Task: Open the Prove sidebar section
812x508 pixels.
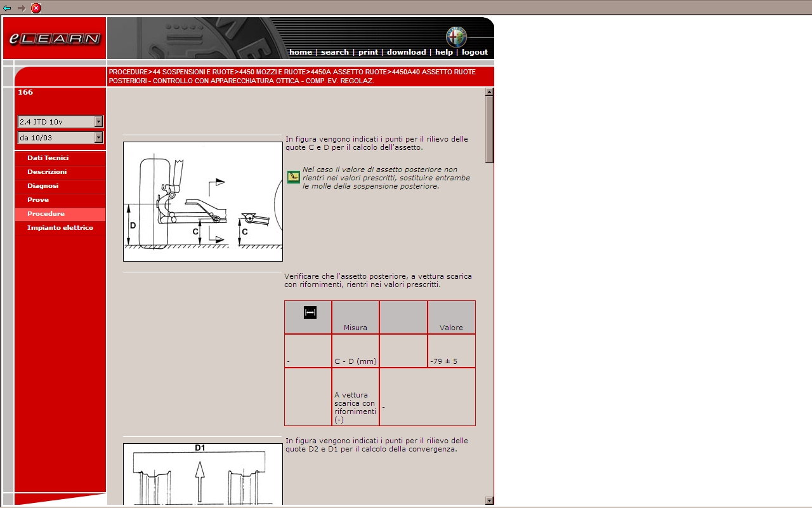Action: [38, 200]
